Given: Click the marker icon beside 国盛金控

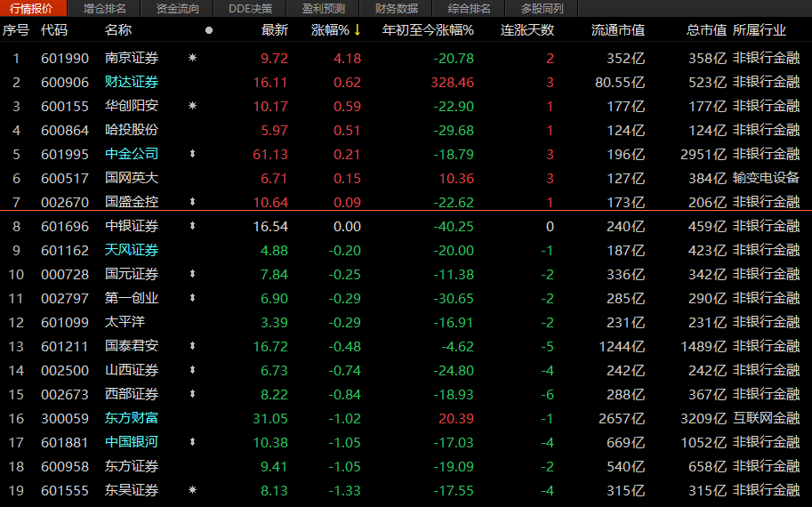Looking at the screenshot, I should coord(193,202).
